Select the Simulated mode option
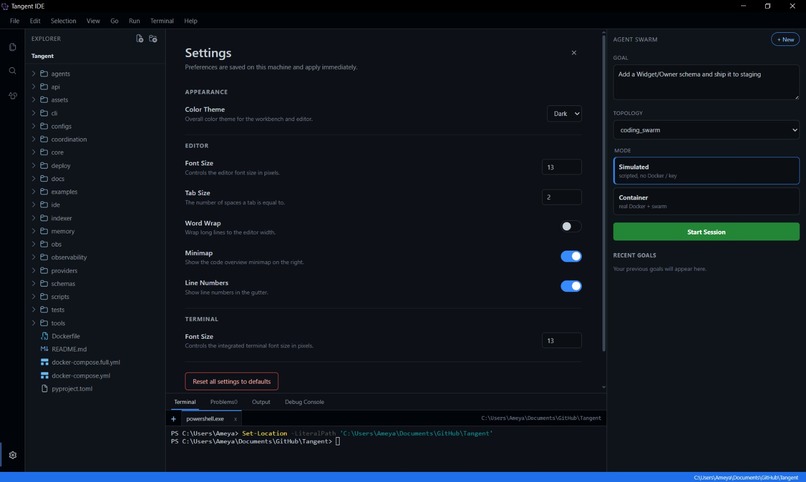 pos(706,171)
